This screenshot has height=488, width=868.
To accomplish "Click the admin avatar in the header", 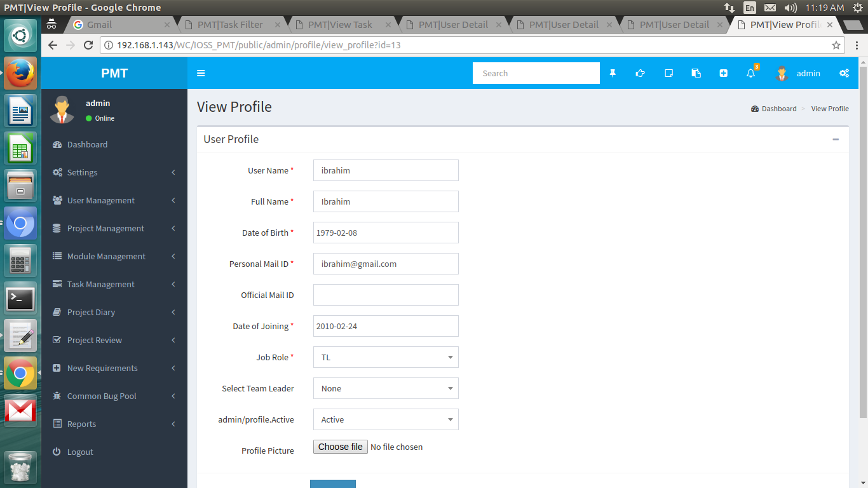I will click(782, 73).
